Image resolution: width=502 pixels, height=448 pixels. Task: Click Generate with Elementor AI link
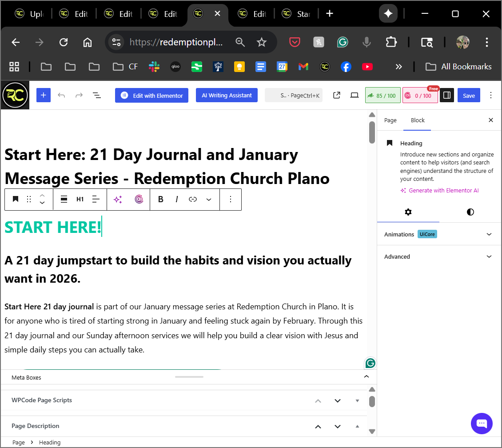coord(443,190)
